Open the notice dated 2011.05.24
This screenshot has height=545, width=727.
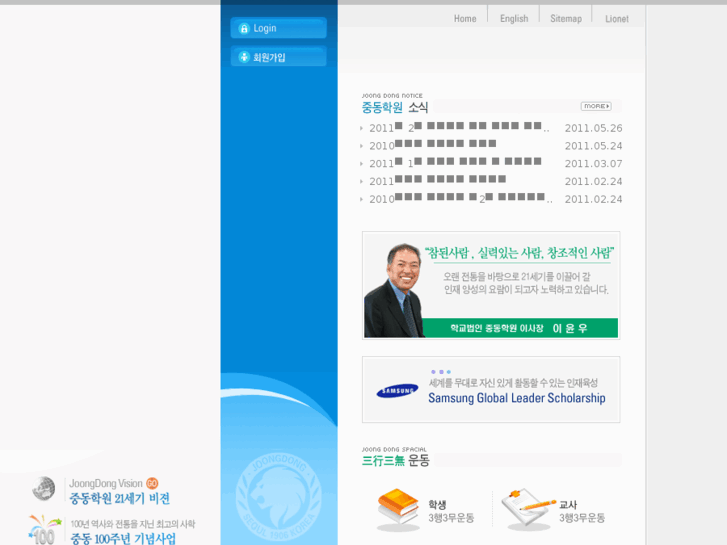point(433,145)
